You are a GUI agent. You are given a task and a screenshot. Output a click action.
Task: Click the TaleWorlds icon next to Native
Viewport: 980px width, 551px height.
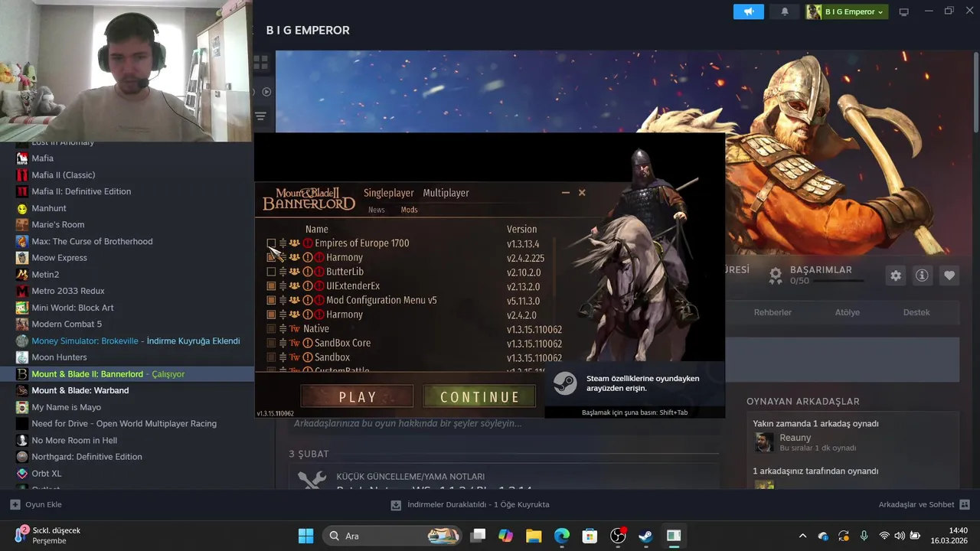pos(294,329)
